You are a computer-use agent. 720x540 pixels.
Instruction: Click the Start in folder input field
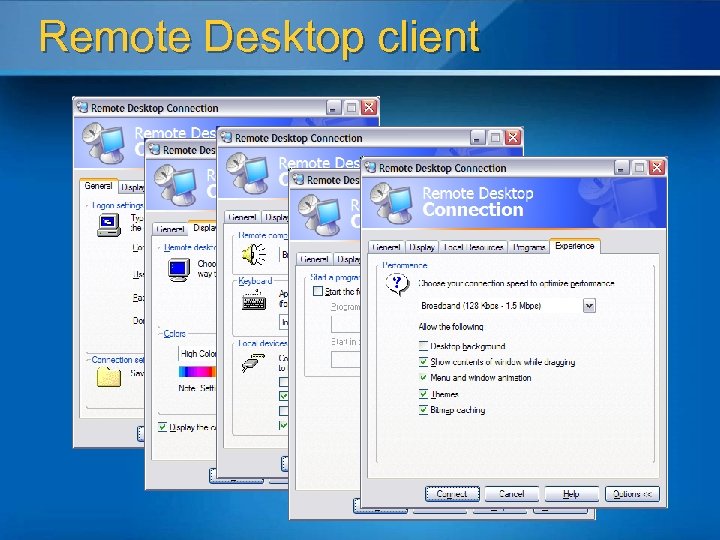tap(345, 360)
